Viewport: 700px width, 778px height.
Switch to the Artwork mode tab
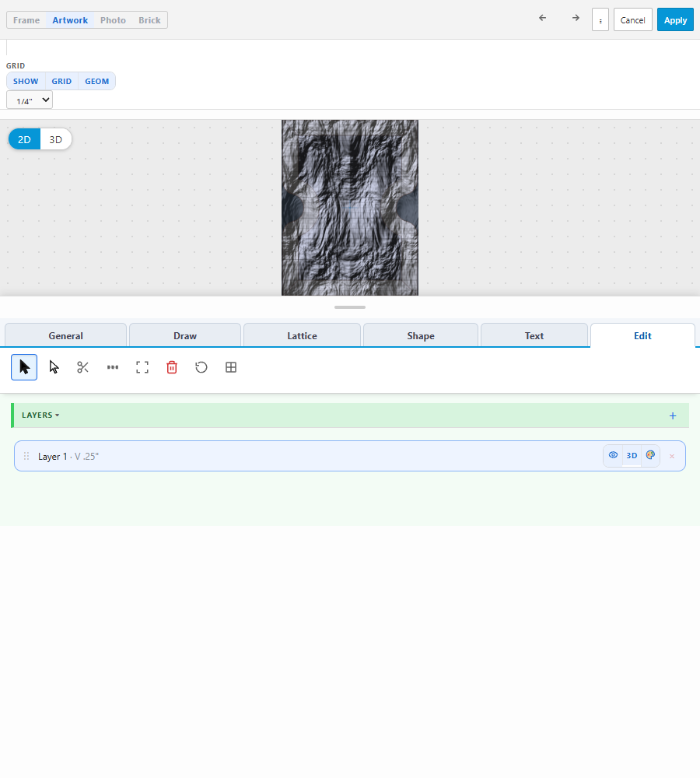coord(70,20)
